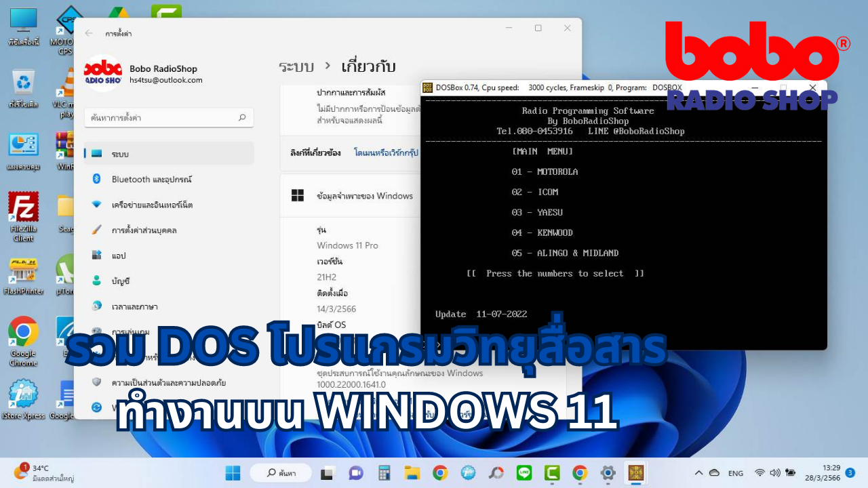Click 04 - KENWOOD in DOSBox menu
Screen dimensions: 868x488
(x=542, y=233)
